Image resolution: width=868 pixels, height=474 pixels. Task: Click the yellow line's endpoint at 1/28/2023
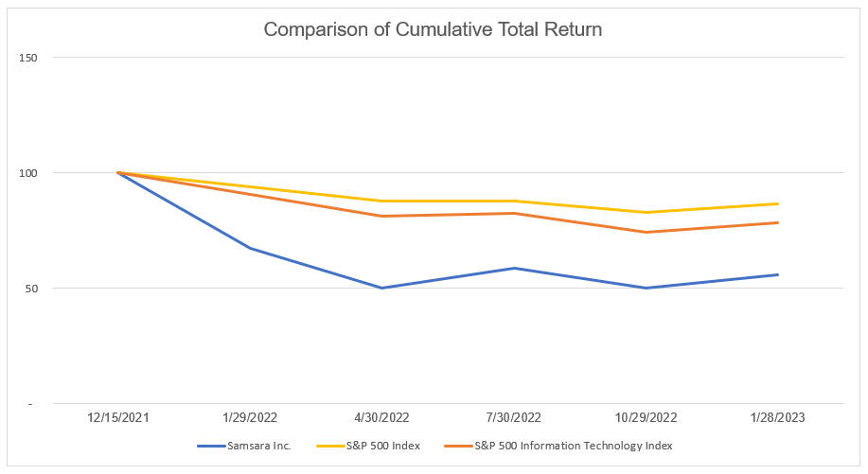point(778,203)
